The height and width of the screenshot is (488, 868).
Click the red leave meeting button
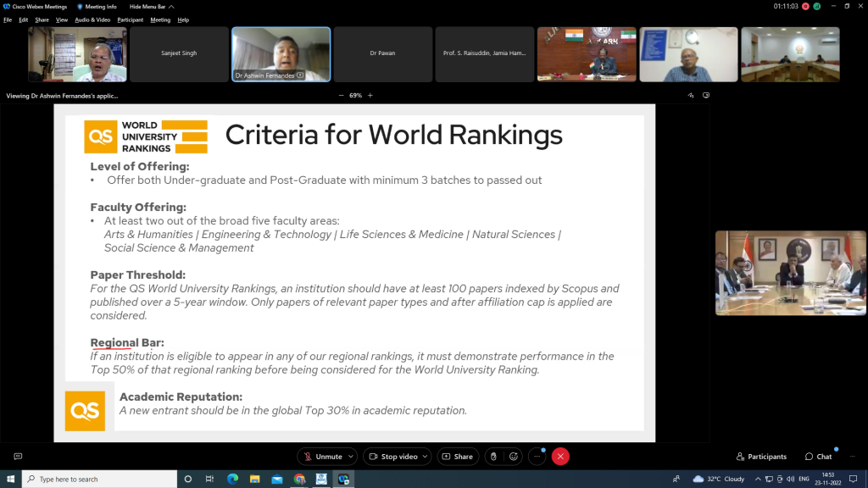(x=560, y=457)
